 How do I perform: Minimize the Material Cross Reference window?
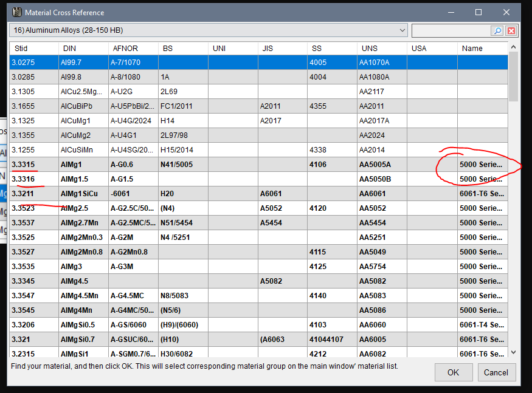[451, 12]
